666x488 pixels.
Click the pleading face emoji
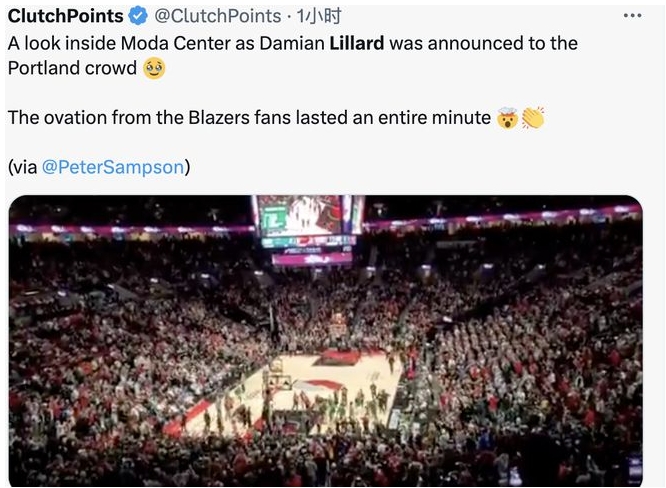[x=153, y=69]
